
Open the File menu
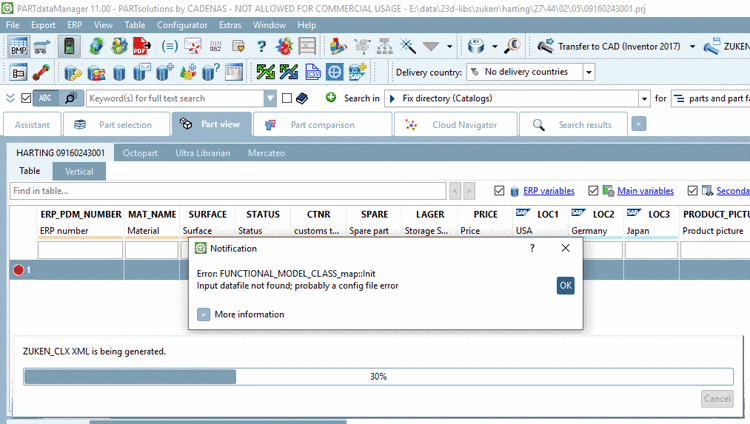click(12, 25)
